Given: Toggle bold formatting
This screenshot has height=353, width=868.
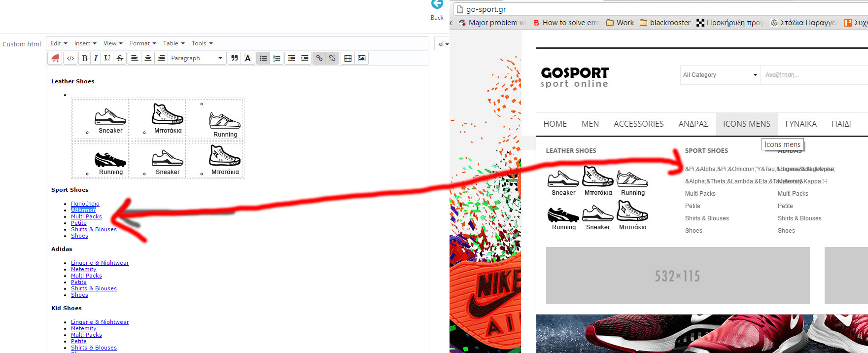Looking at the screenshot, I should point(85,58).
